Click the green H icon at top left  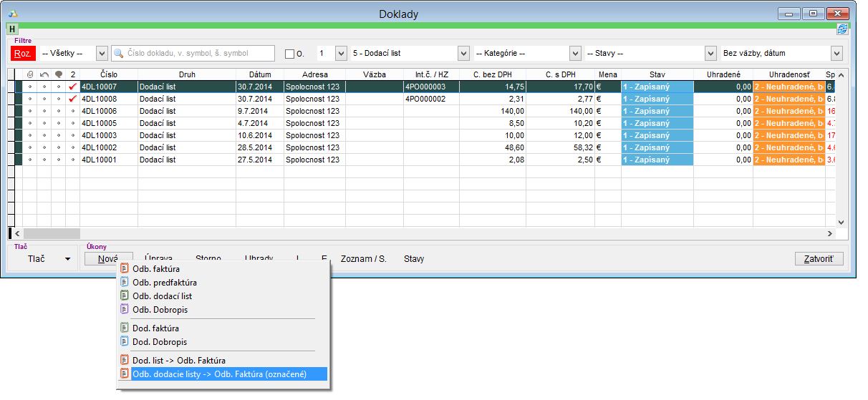[x=12, y=29]
